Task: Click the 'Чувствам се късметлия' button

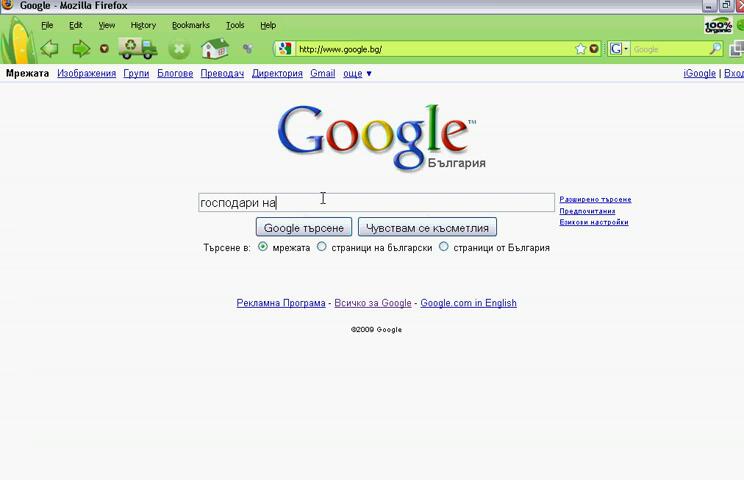Action: point(427,228)
